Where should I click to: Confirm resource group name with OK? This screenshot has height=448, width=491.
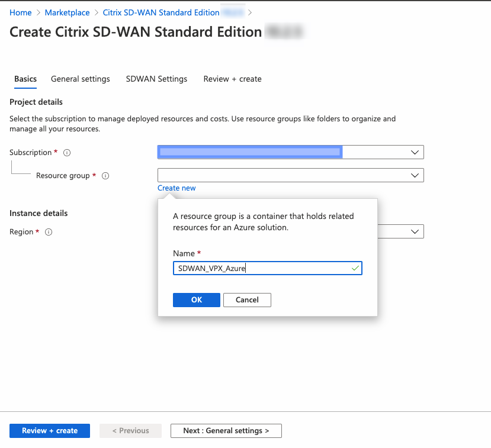point(197,299)
